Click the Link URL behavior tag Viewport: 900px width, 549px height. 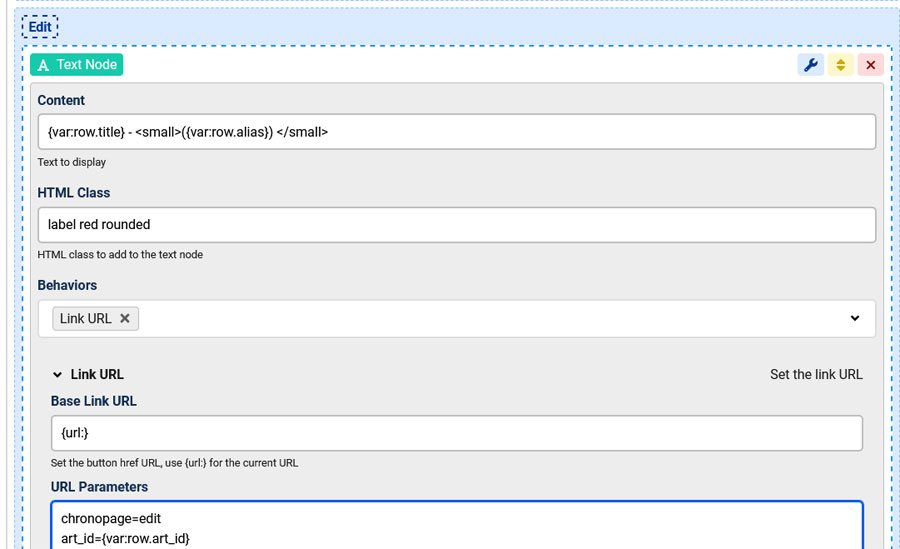coord(86,318)
